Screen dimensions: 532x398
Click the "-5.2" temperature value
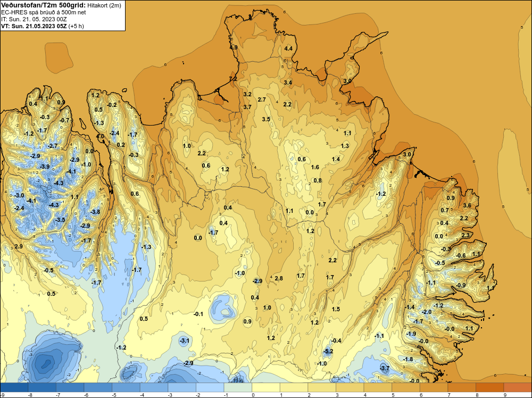coord(328,351)
